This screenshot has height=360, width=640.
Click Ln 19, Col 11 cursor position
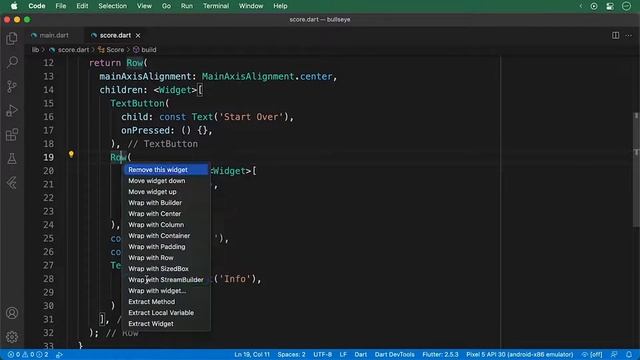click(x=252, y=355)
